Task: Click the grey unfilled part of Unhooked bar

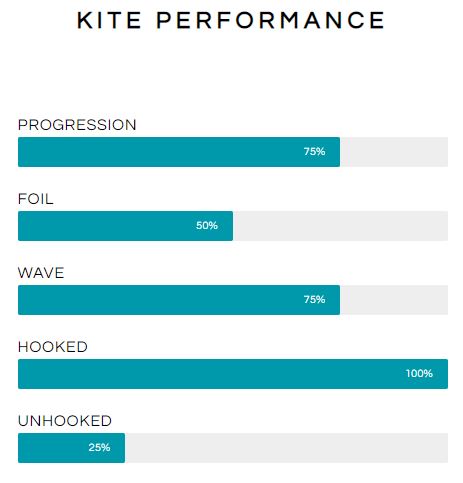Action: 286,448
